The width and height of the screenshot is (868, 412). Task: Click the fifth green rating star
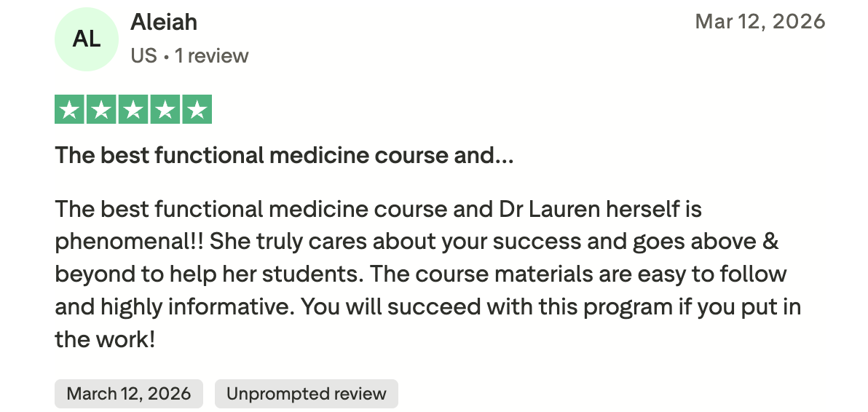pos(197,110)
